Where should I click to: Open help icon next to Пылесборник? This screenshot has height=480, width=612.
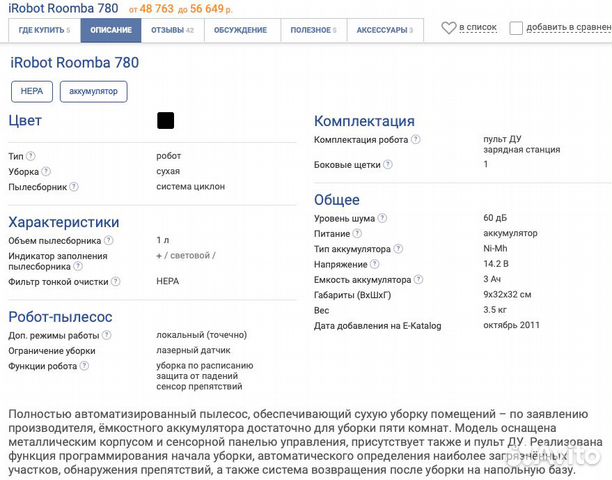pyautogui.click(x=74, y=187)
